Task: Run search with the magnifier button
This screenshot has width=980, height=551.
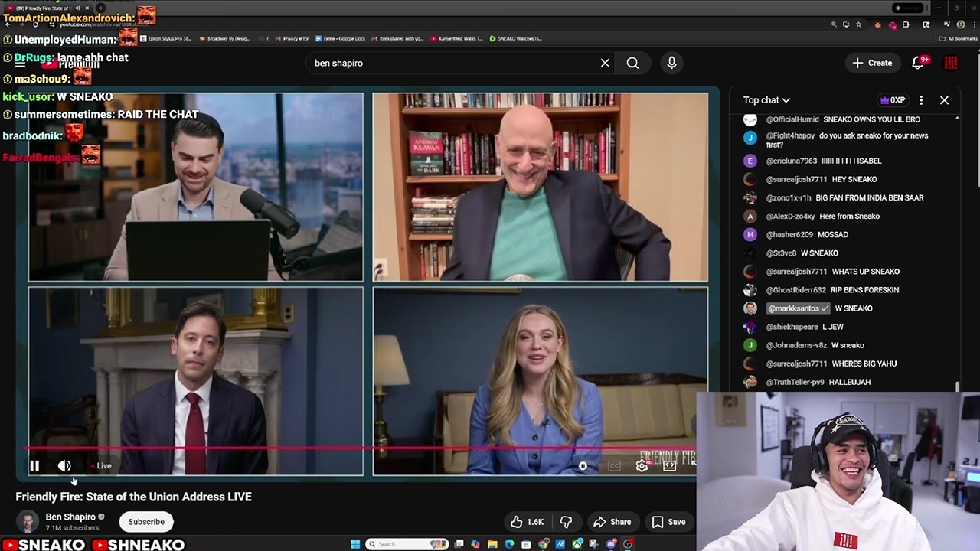Action: pyautogui.click(x=632, y=63)
